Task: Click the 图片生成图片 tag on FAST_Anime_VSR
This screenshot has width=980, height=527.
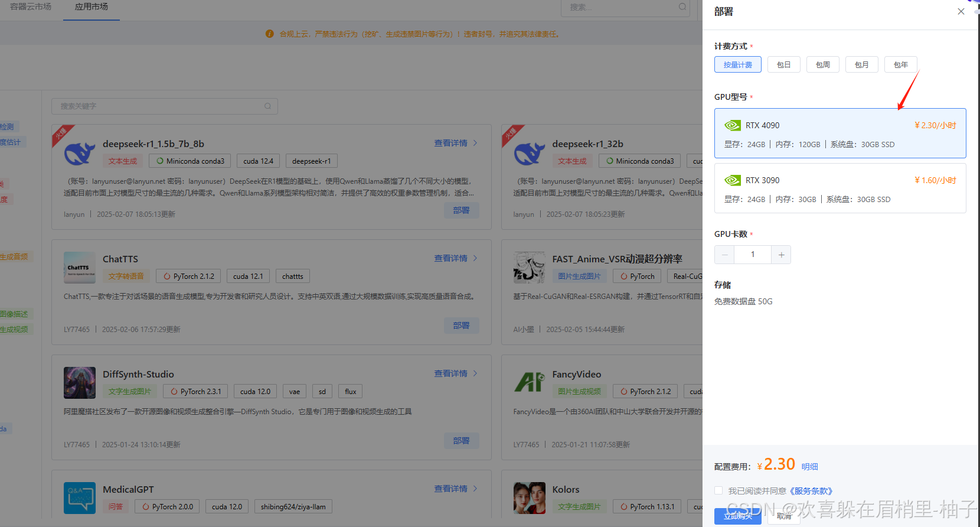Action: pos(579,276)
